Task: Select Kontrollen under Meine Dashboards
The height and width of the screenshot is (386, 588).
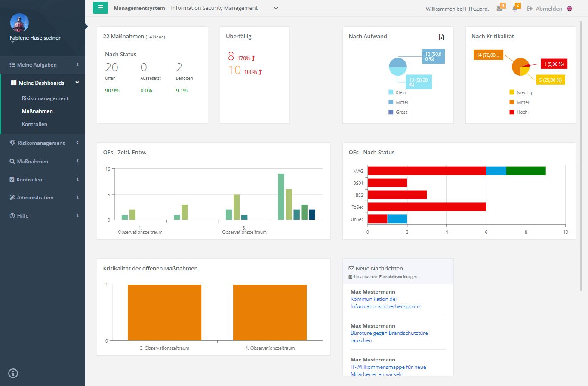Action: pyautogui.click(x=34, y=124)
